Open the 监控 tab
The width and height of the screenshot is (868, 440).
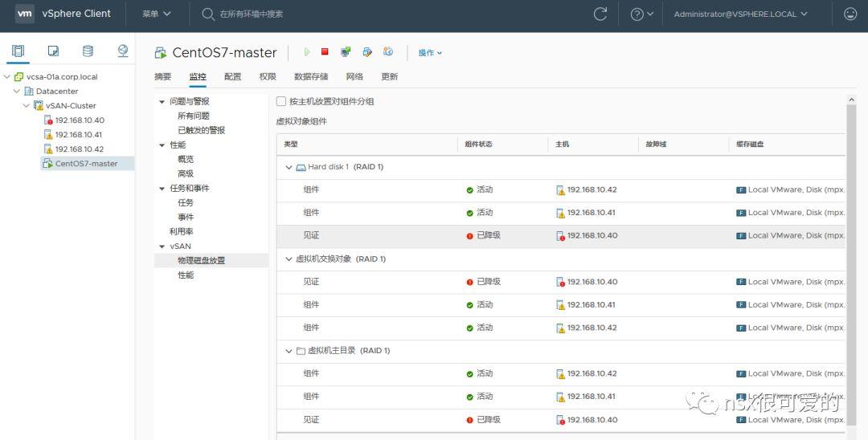tap(198, 77)
